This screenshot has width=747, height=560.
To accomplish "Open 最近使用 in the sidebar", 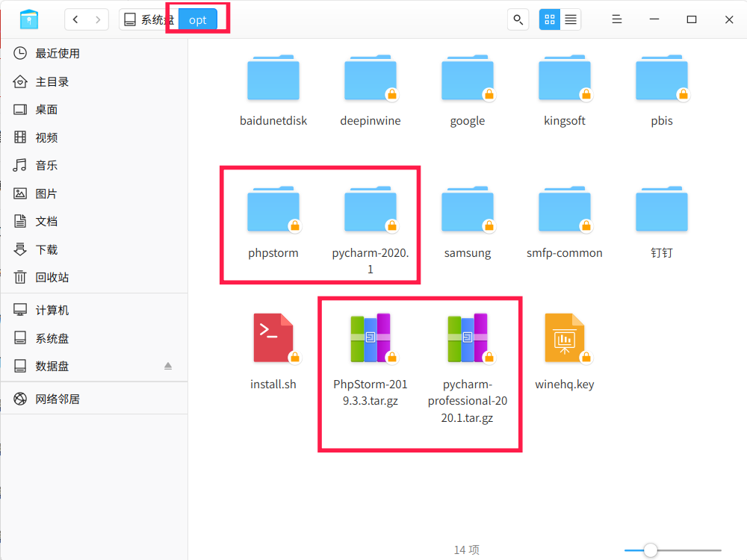I will coord(94,53).
